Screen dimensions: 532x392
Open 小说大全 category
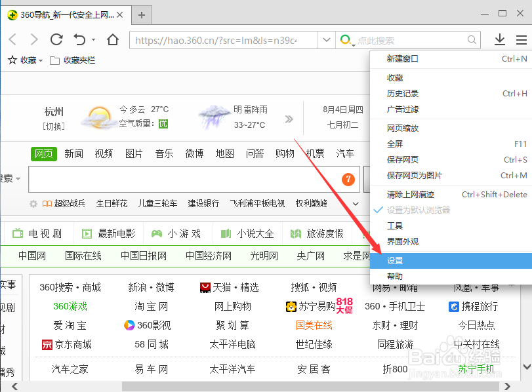point(247,233)
